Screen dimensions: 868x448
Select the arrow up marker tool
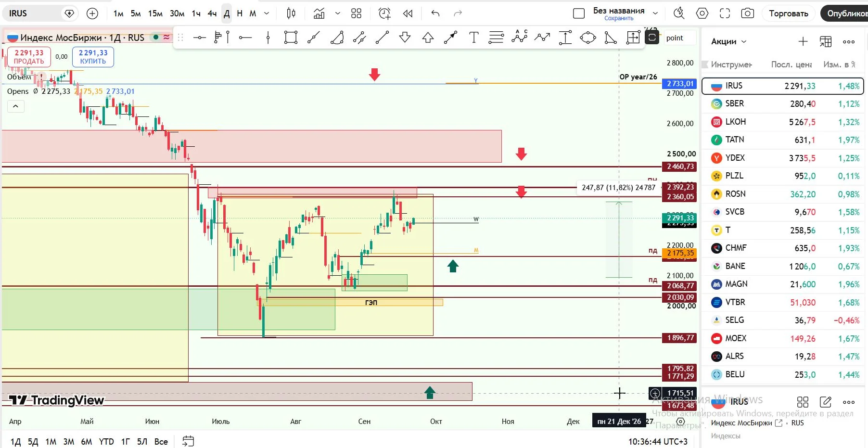(428, 38)
